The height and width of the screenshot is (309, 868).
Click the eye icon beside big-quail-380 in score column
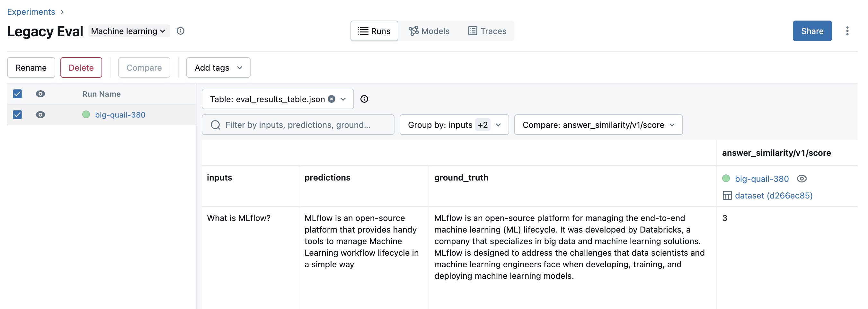802,179
